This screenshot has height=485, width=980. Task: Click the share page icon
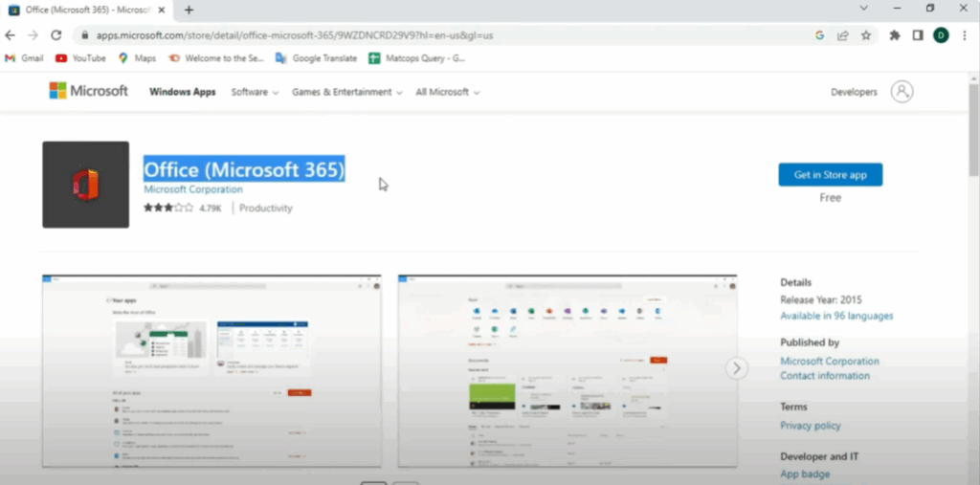coord(842,35)
